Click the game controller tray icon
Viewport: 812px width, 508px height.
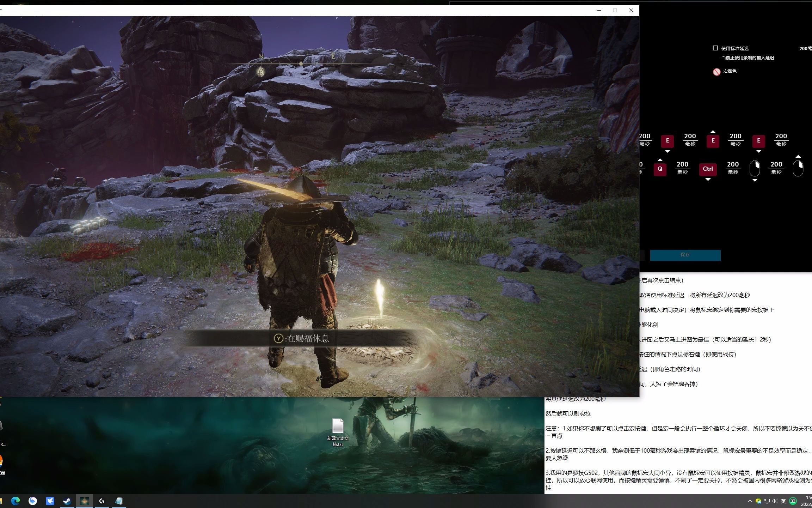[x=758, y=501]
